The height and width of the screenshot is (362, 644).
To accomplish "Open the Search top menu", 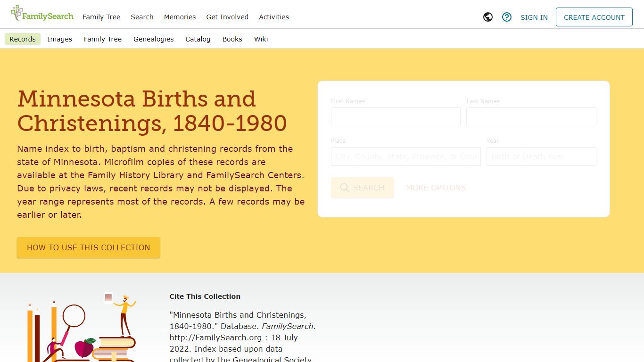I will (142, 17).
